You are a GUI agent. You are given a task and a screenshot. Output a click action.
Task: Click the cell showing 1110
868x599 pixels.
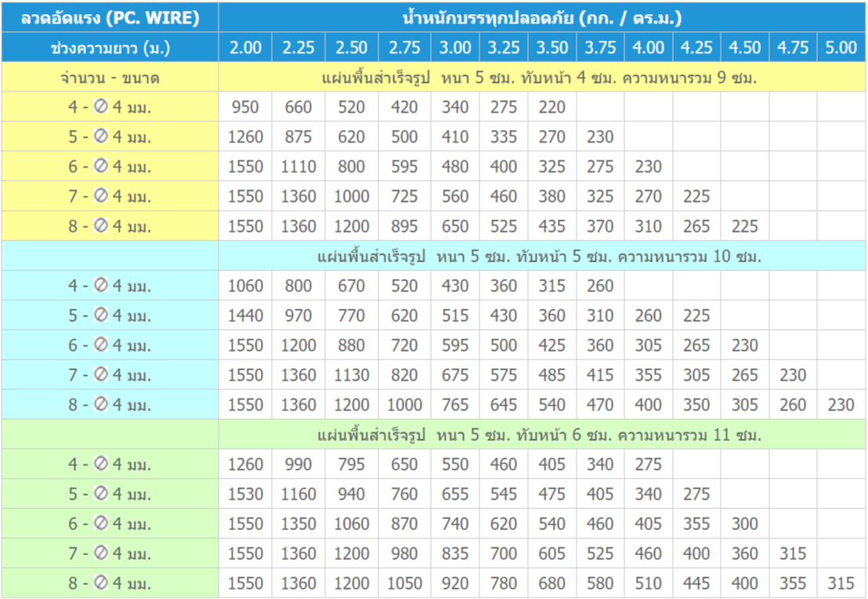pyautogui.click(x=298, y=167)
